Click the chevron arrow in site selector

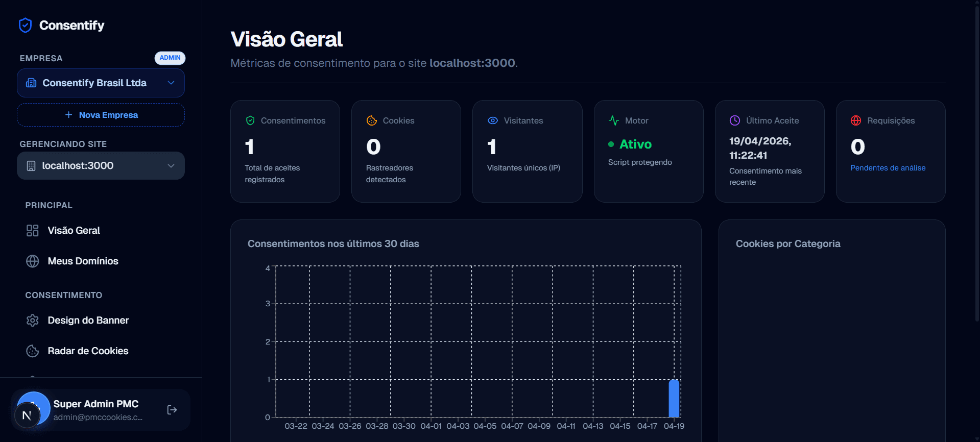(x=171, y=165)
